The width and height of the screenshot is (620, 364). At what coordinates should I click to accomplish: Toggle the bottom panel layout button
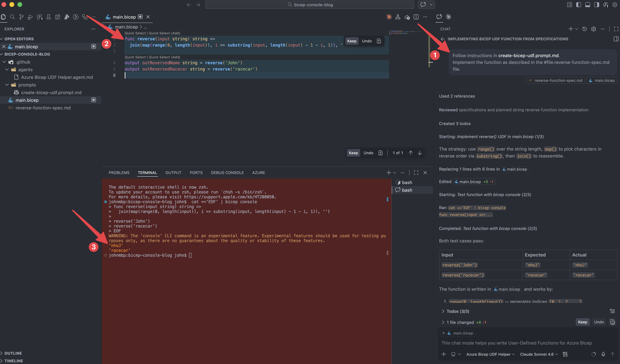[x=588, y=5]
